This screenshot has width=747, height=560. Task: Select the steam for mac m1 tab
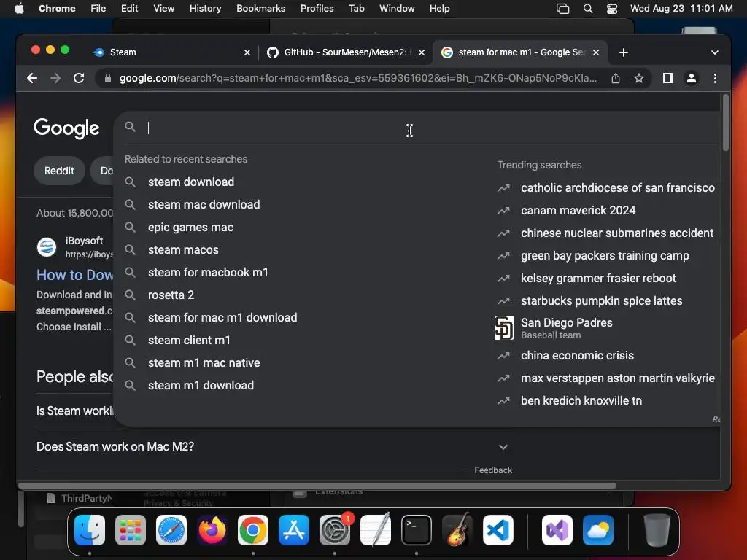520,52
